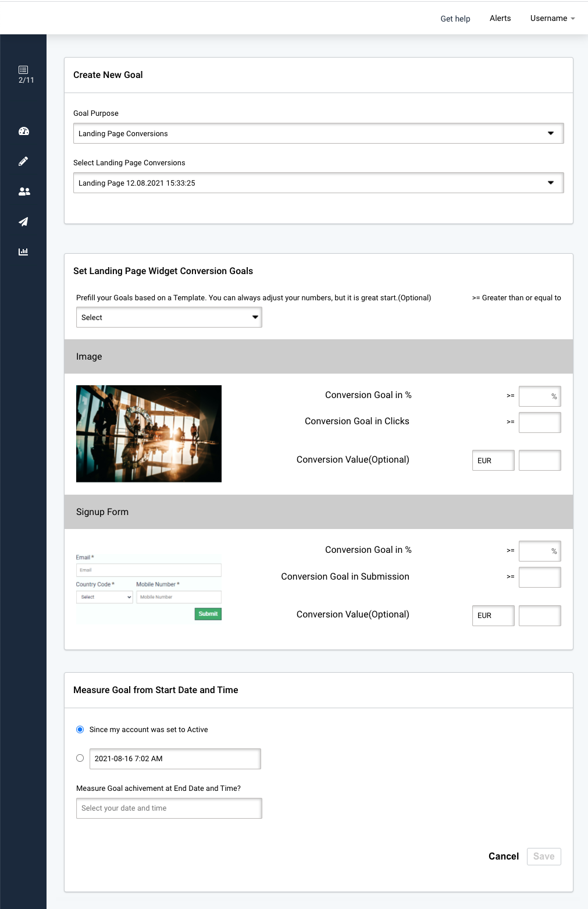The width and height of the screenshot is (588, 909).
Task: Click the paper plane send icon in the sidebar
Action: tap(23, 222)
